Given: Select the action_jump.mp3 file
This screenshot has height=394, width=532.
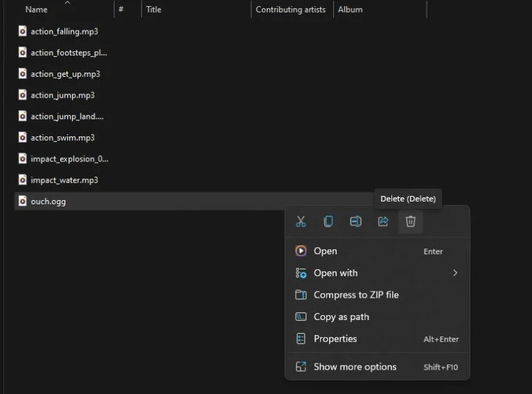Looking at the screenshot, I should click(x=62, y=95).
